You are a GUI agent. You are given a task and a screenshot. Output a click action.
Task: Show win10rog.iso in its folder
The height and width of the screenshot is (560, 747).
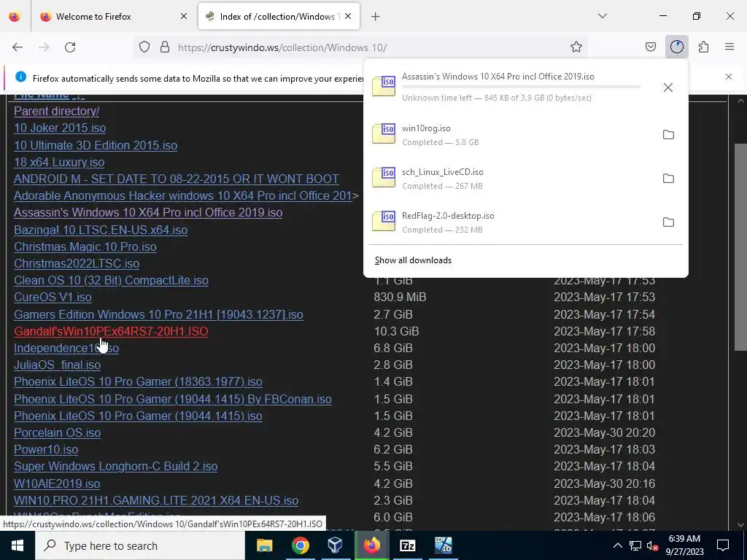pos(668,135)
